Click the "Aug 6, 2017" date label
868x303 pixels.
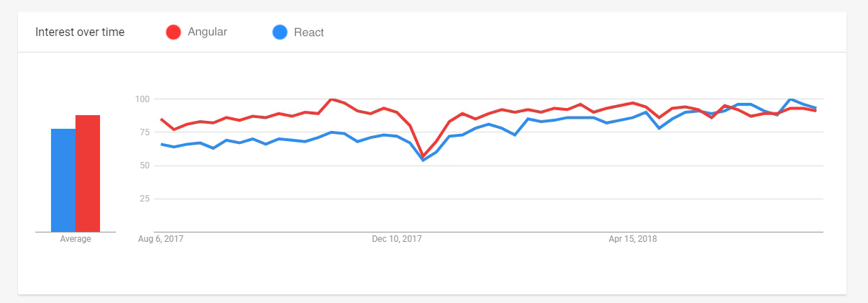pyautogui.click(x=162, y=239)
